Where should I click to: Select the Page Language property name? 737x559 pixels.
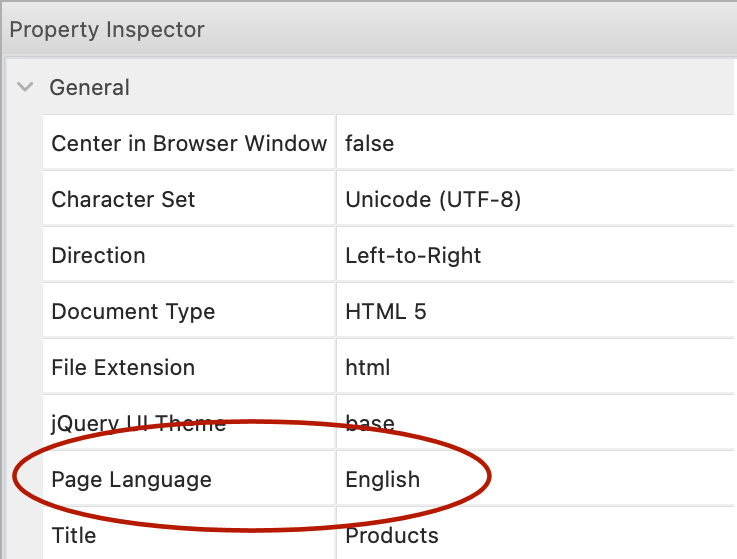pyautogui.click(x=131, y=479)
